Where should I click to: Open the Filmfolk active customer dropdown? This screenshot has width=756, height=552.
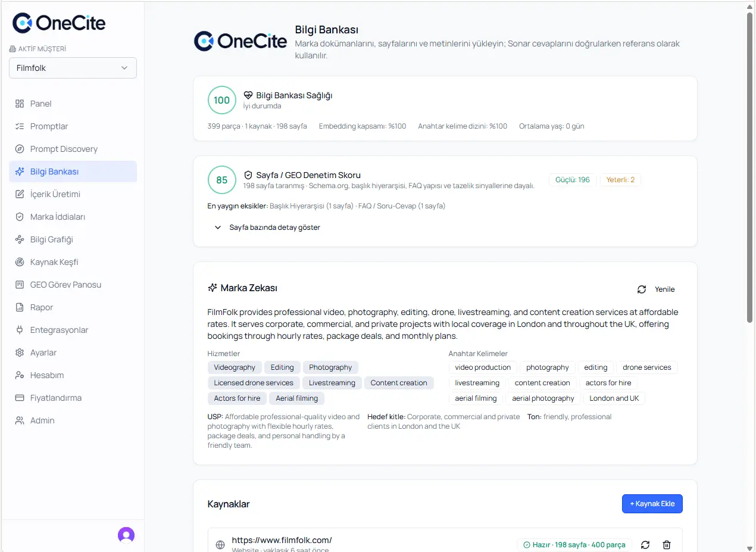click(73, 68)
